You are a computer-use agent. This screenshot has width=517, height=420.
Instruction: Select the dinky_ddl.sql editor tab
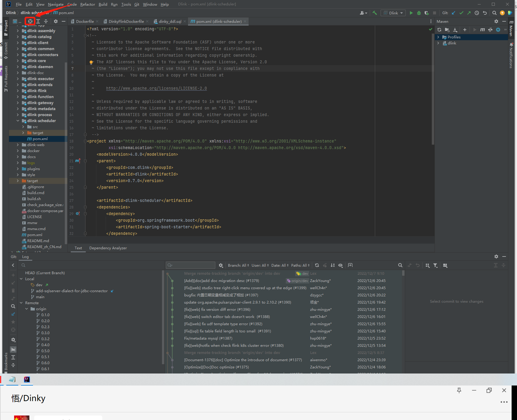click(x=171, y=21)
